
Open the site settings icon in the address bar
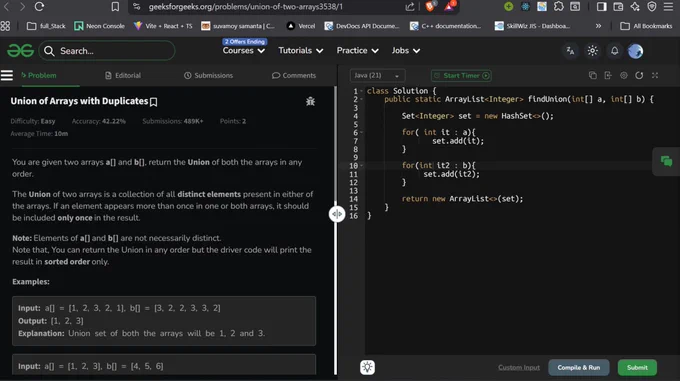[x=137, y=7]
